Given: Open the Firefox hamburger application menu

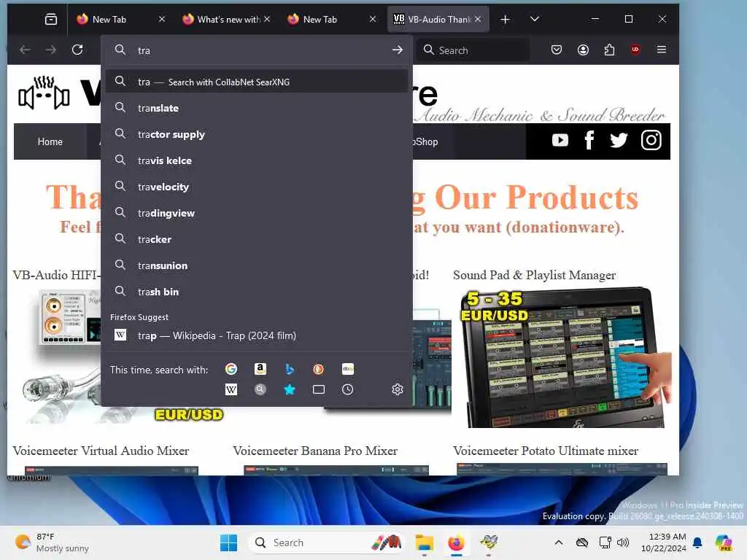Looking at the screenshot, I should pyautogui.click(x=661, y=50).
